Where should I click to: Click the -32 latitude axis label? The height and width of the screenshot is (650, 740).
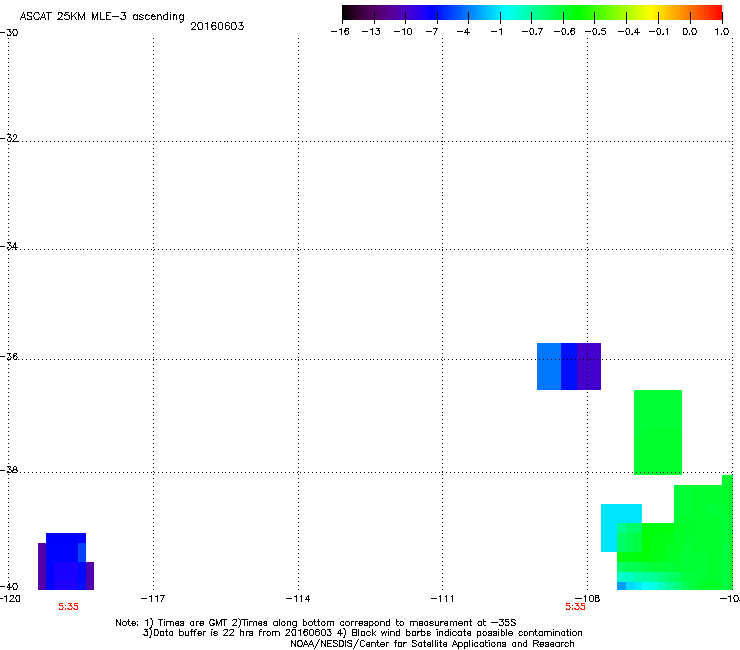point(9,138)
